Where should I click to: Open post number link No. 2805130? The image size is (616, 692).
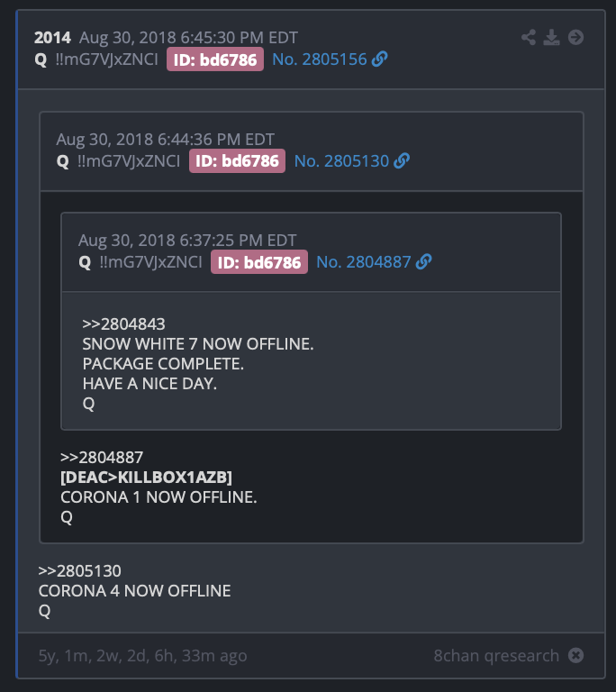pyautogui.click(x=341, y=160)
